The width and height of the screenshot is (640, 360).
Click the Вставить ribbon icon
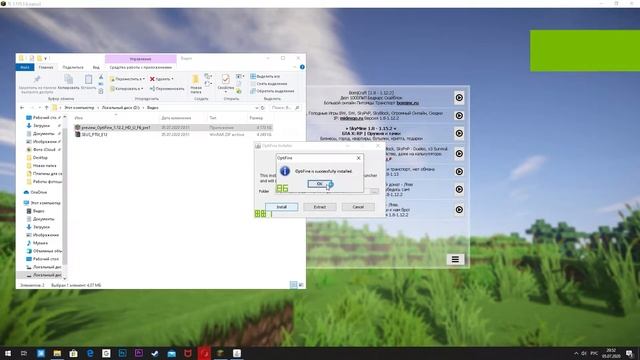[x=88, y=79]
